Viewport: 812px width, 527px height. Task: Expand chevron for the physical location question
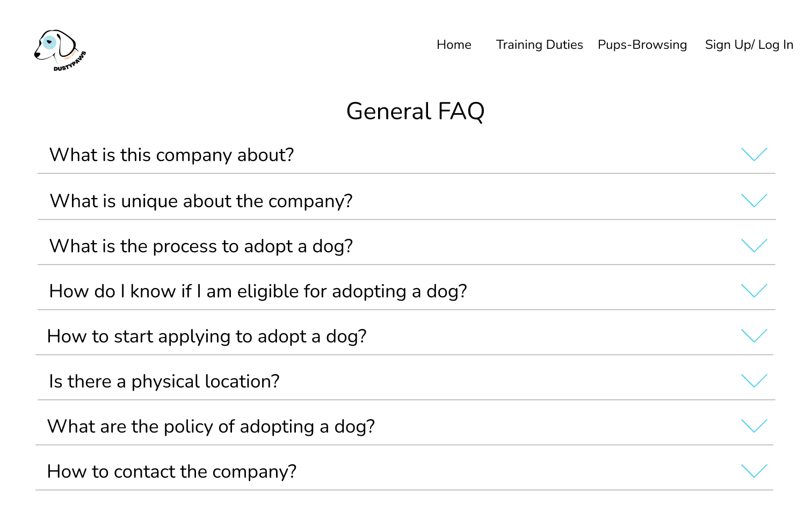point(754,381)
